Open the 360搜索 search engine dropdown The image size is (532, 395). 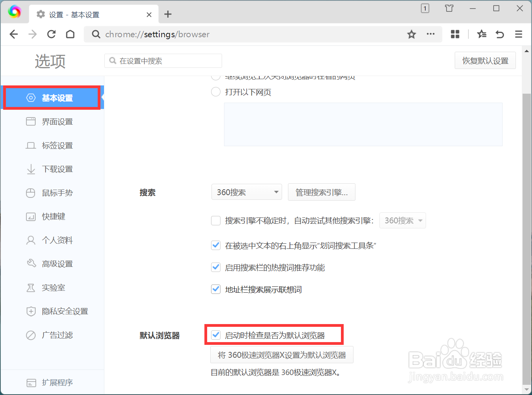[247, 192]
